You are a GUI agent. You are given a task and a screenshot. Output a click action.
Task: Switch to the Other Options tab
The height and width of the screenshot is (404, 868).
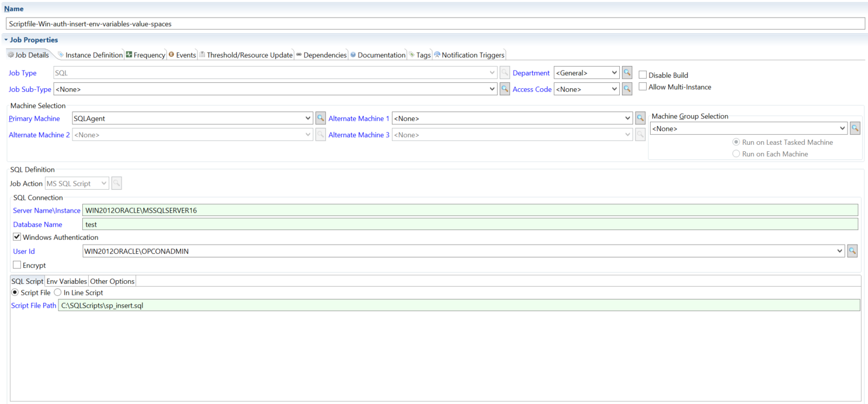pos(112,281)
